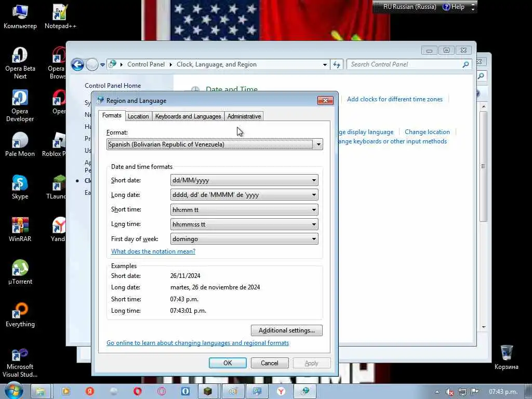Expand the Short date format dropdown
The height and width of the screenshot is (399, 532).
(244, 180)
